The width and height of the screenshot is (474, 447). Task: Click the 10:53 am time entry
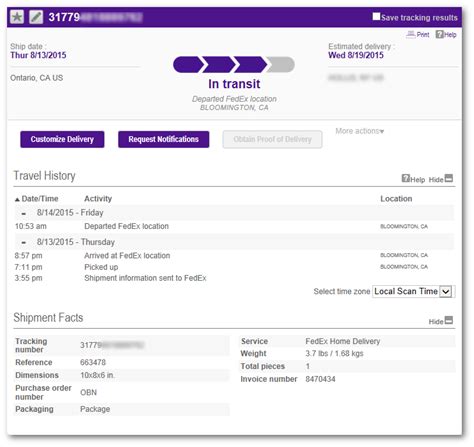click(x=30, y=226)
